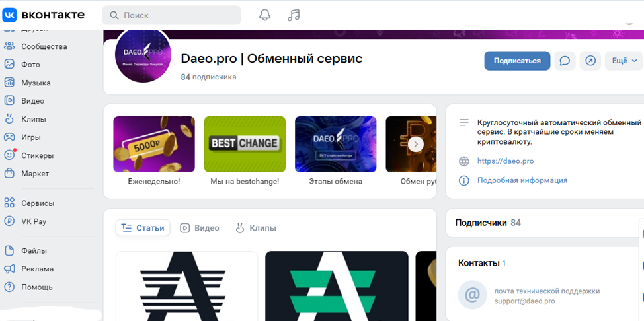Screen dimensions: 644x321
Task: Open the Daeo.pro community avatar
Action: tap(143, 55)
